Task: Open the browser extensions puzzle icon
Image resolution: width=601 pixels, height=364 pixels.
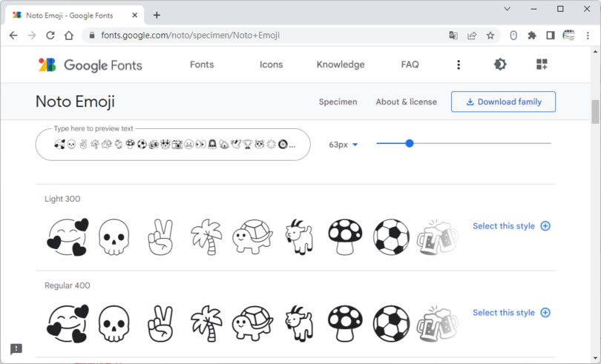Action: click(531, 35)
